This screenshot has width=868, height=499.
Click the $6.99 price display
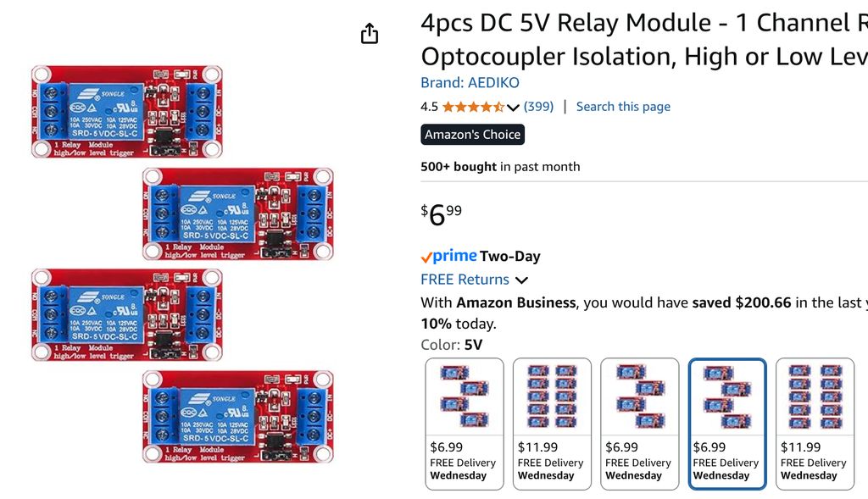click(x=441, y=214)
